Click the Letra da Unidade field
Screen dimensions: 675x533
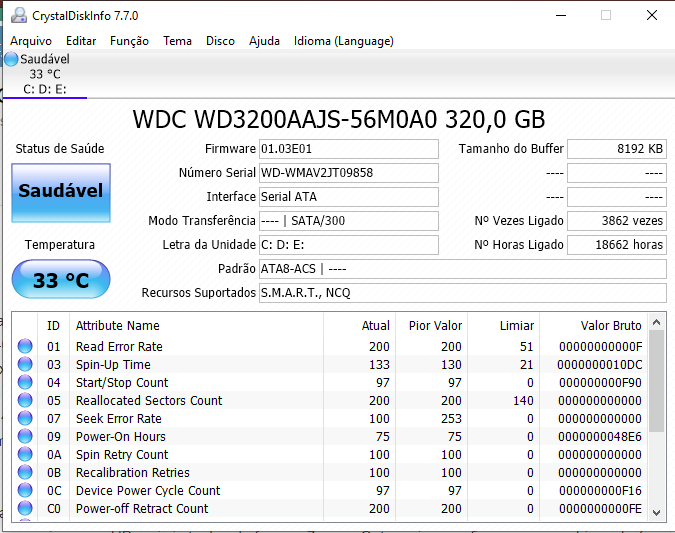[349, 245]
